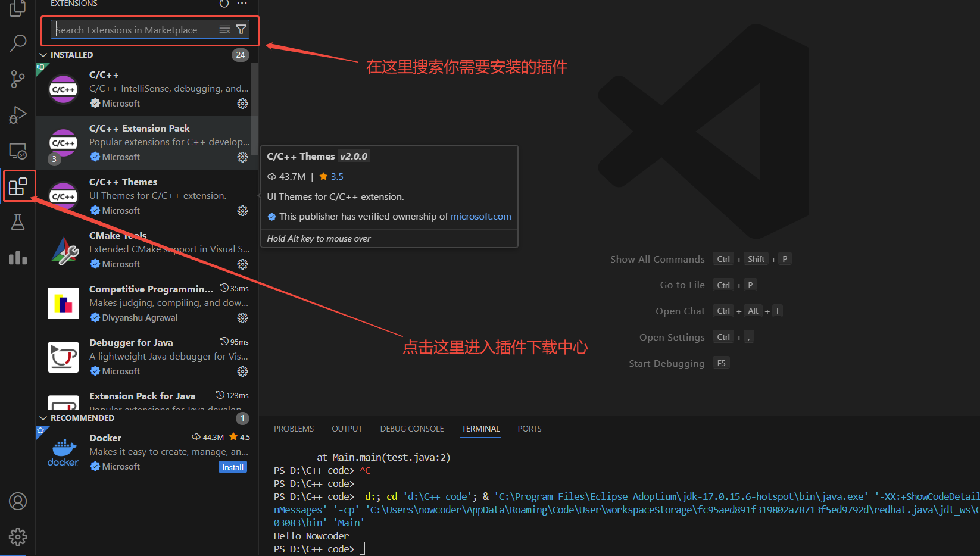
Task: Open the Accounts icon at the bottom
Action: coord(17,502)
